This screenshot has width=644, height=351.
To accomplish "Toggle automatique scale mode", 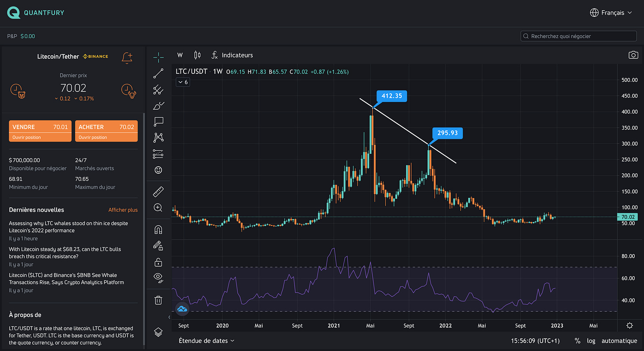I will (620, 341).
